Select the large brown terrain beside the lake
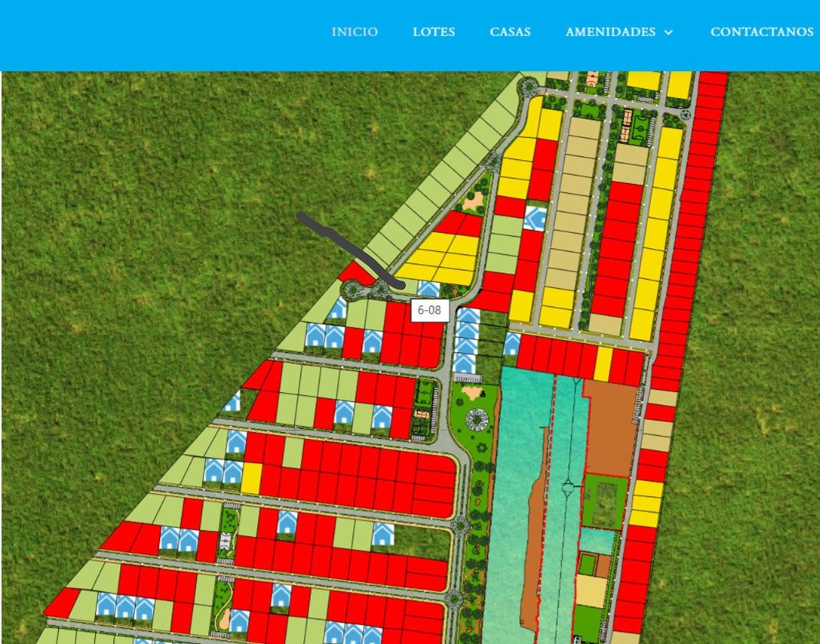The image size is (820, 644). coord(610,429)
